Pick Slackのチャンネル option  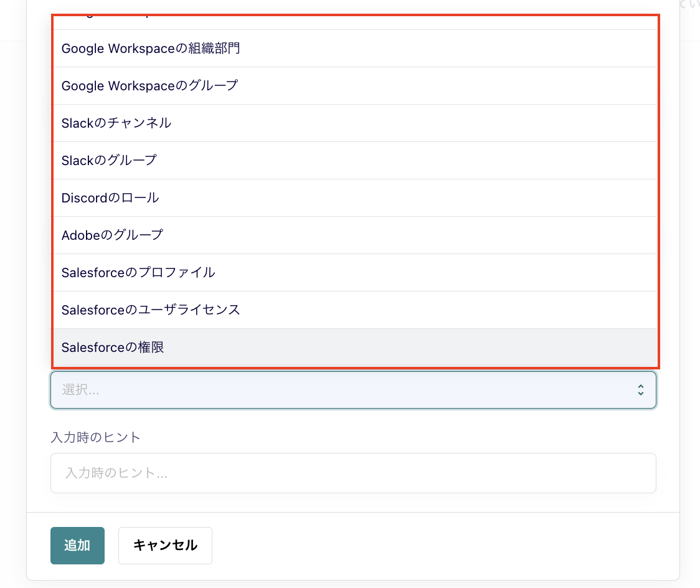(355, 123)
